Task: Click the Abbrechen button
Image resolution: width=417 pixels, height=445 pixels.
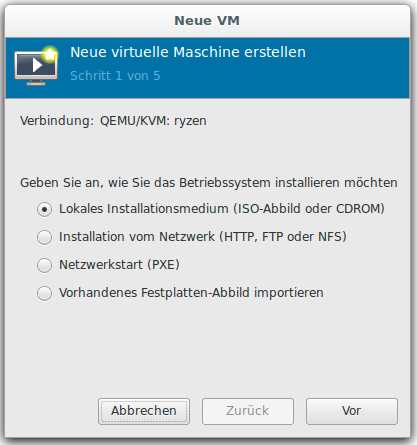Action: [144, 411]
